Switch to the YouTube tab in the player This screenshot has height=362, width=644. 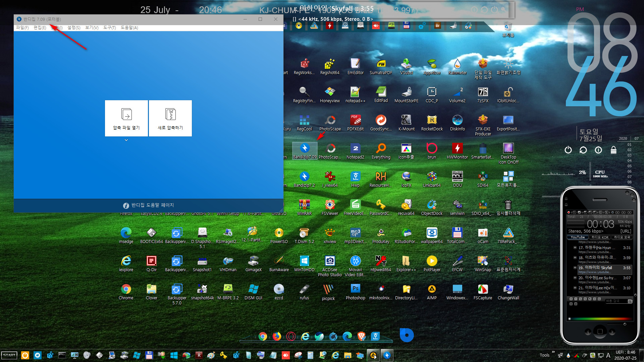[x=578, y=237]
